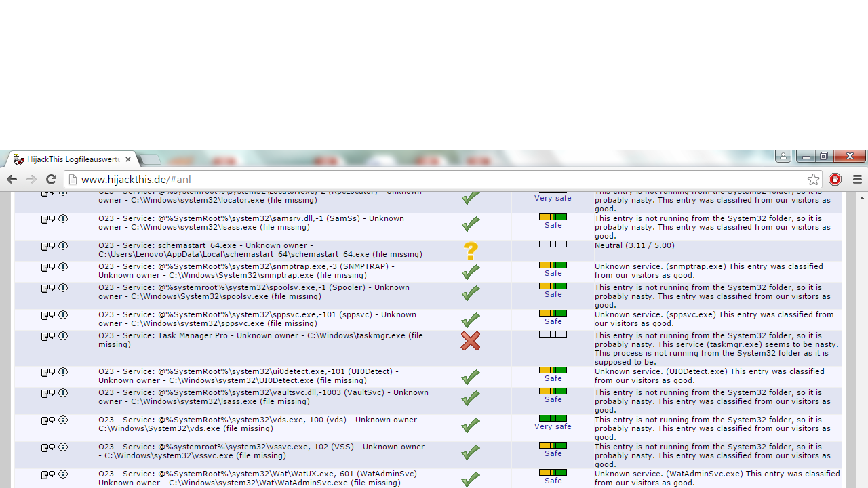This screenshot has width=868, height=488.
Task: Click the green checkmark in the SNMPTRAP row
Action: (x=471, y=272)
